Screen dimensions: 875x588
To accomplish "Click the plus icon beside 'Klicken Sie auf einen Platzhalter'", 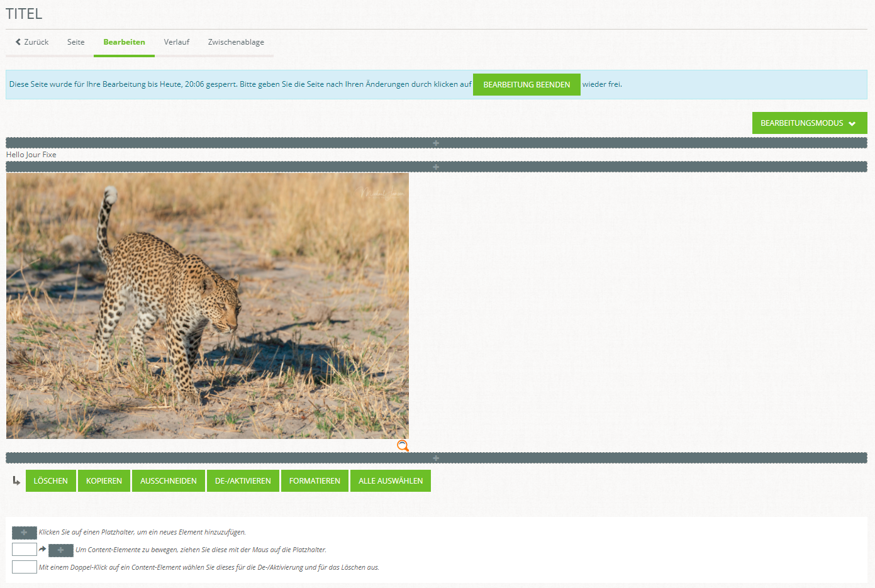I will pyautogui.click(x=25, y=533).
